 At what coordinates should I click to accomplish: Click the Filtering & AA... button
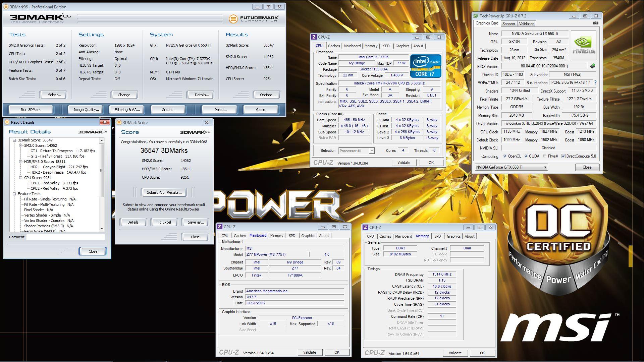coord(127,110)
